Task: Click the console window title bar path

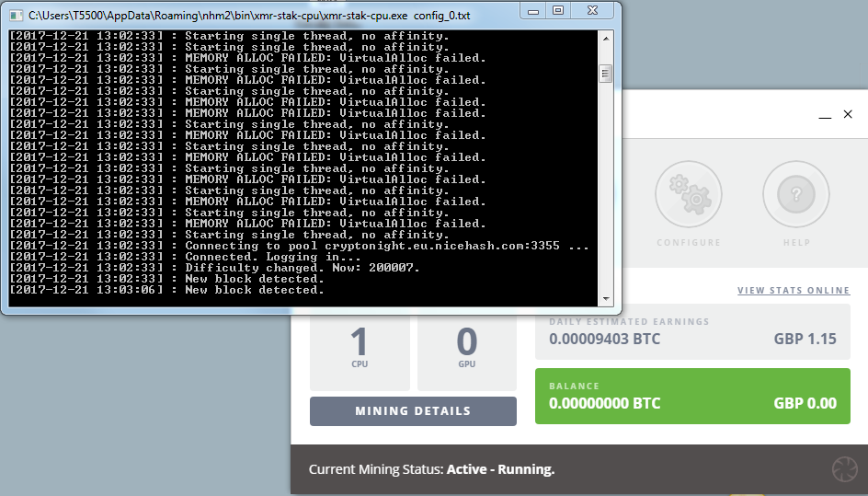Action: [249, 16]
